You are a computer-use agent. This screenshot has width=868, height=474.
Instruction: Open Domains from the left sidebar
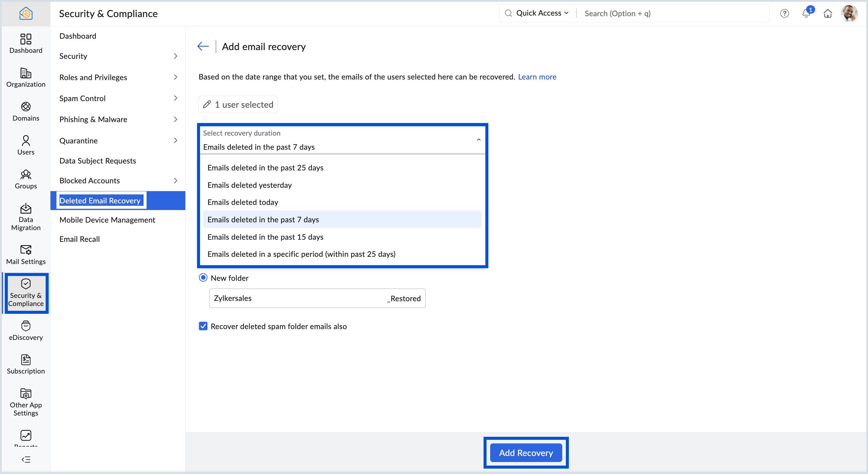(26, 111)
